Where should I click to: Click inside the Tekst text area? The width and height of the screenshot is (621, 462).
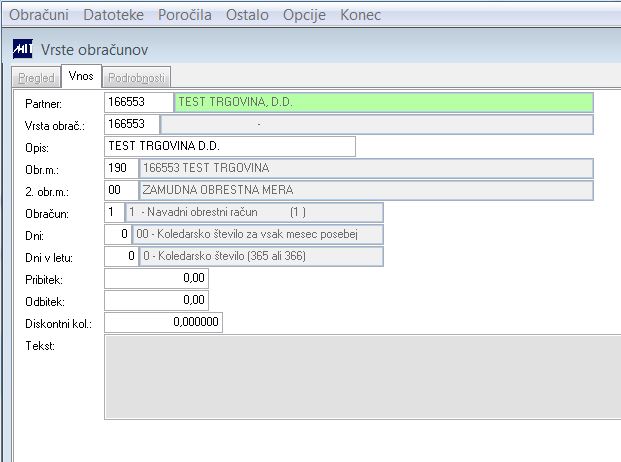[362, 377]
